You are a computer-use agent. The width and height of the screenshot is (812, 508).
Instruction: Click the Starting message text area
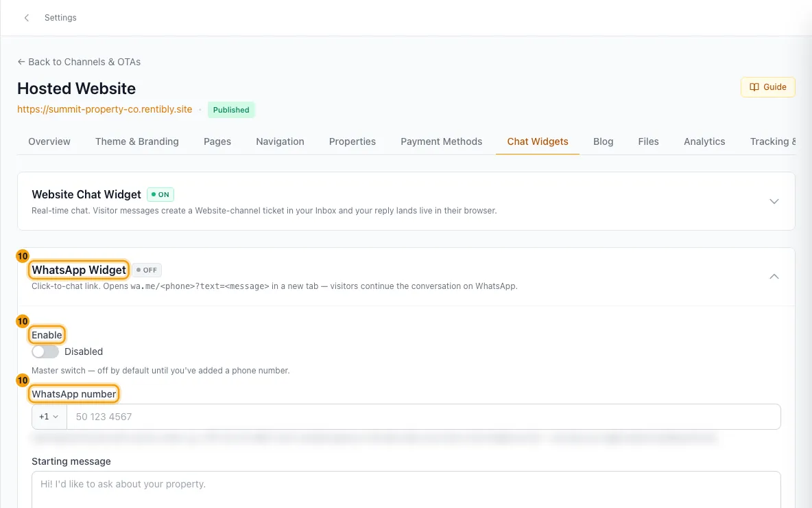click(x=406, y=489)
